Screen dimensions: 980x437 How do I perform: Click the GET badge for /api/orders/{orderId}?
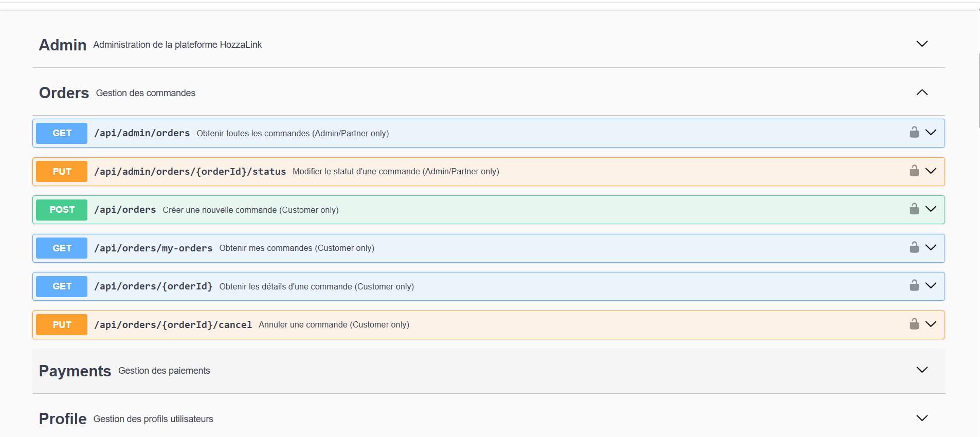click(x=62, y=286)
